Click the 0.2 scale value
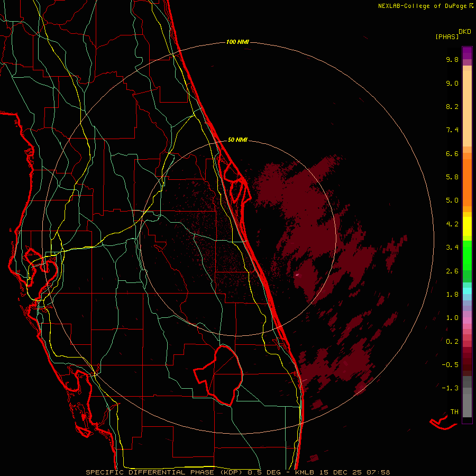Screen dimensions: 476x476 pyautogui.click(x=452, y=342)
